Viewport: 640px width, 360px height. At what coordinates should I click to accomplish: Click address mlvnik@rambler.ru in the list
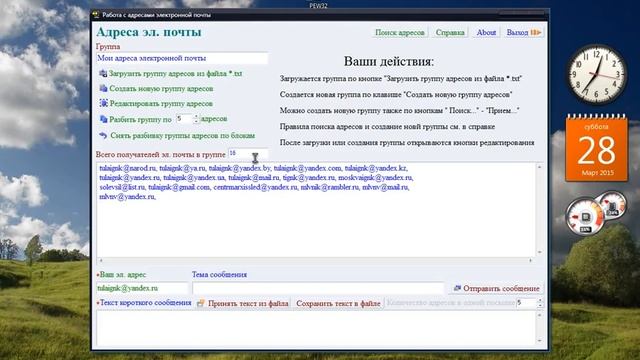tap(330, 187)
